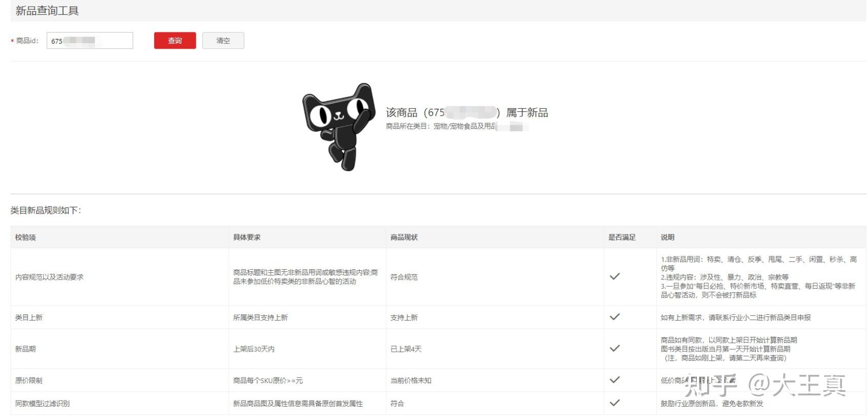
Task: Click the 商品标题和主图无非新品用词 requirement cell
Action: [x=305, y=277]
